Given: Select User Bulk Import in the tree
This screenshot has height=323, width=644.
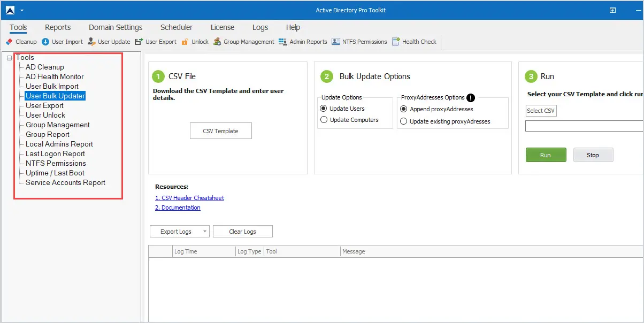Looking at the screenshot, I should pyautogui.click(x=52, y=86).
